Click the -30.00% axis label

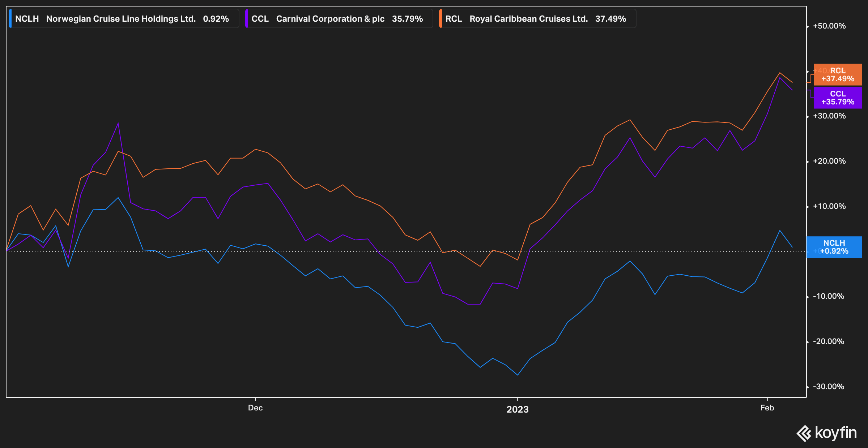click(829, 387)
